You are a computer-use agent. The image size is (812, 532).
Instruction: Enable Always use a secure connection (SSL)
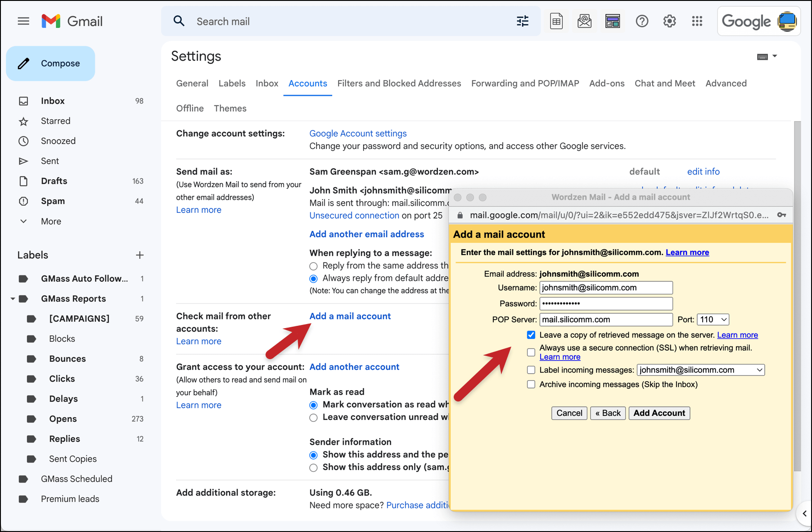pos(531,352)
